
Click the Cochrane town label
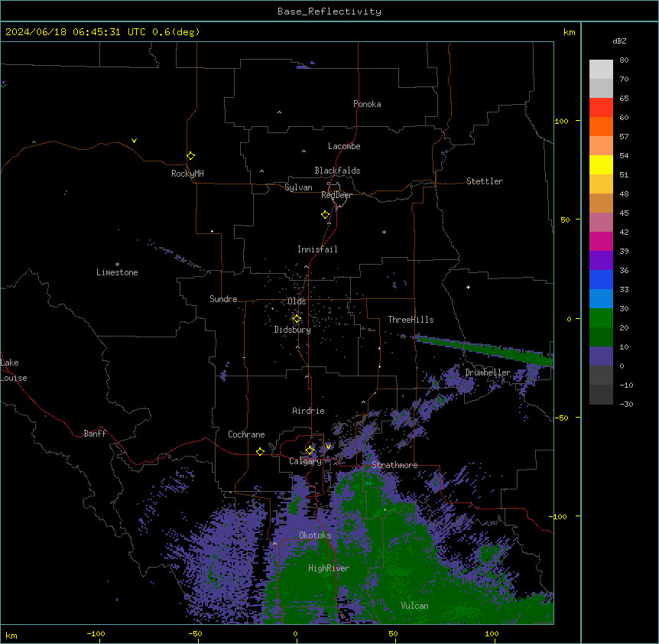coord(246,434)
